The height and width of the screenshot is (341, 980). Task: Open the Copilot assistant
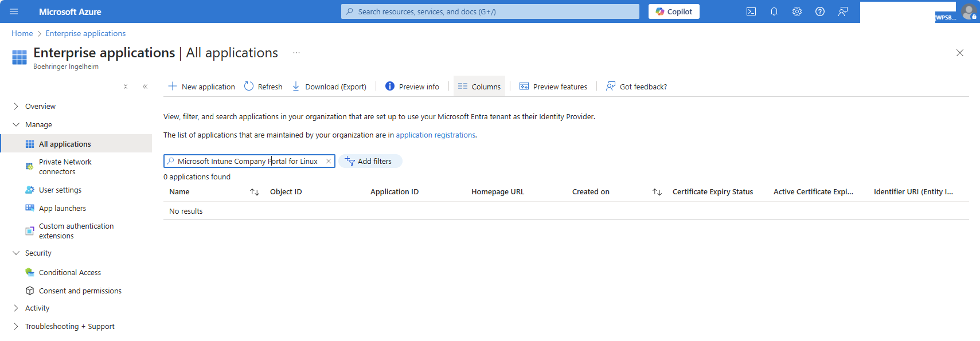click(674, 11)
